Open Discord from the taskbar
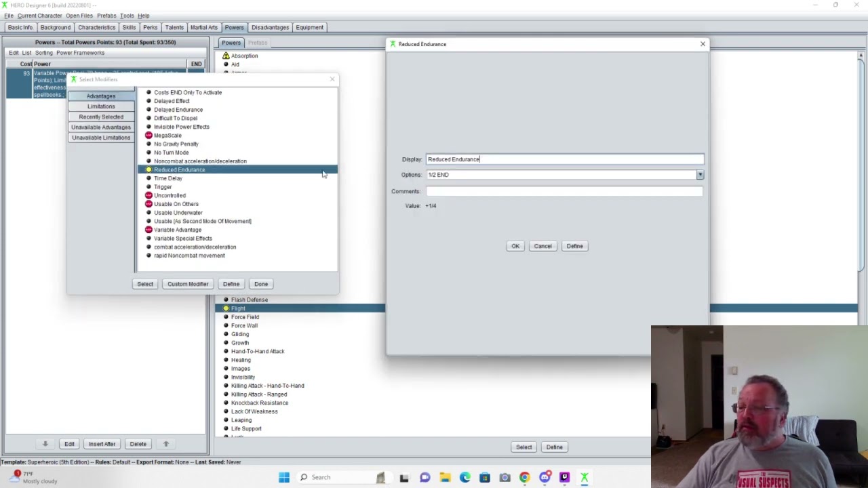The width and height of the screenshot is (868, 488). pyautogui.click(x=545, y=477)
